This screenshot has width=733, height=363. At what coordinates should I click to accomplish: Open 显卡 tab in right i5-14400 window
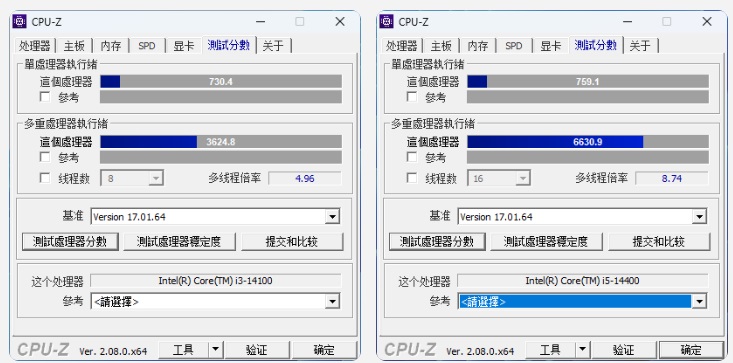point(550,46)
